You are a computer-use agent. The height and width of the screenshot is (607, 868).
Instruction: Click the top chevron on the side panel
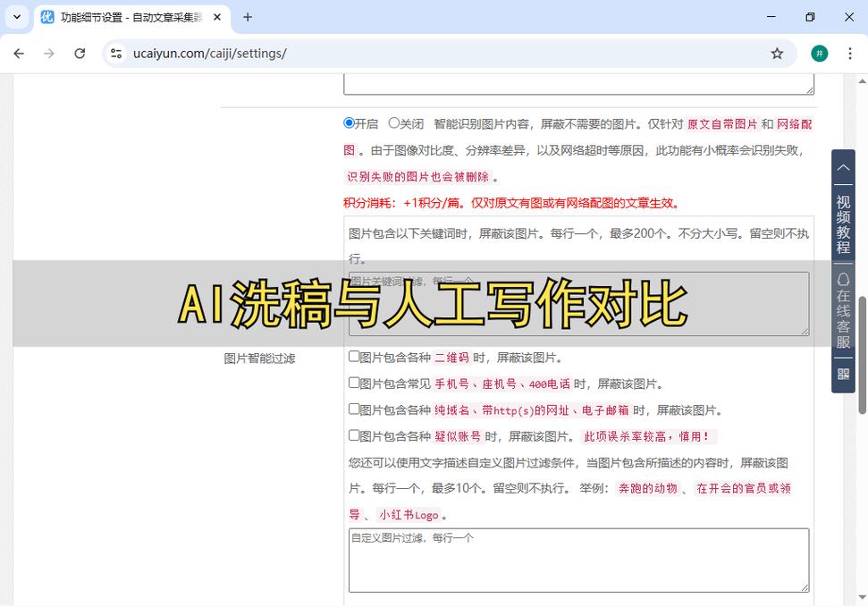point(843,166)
